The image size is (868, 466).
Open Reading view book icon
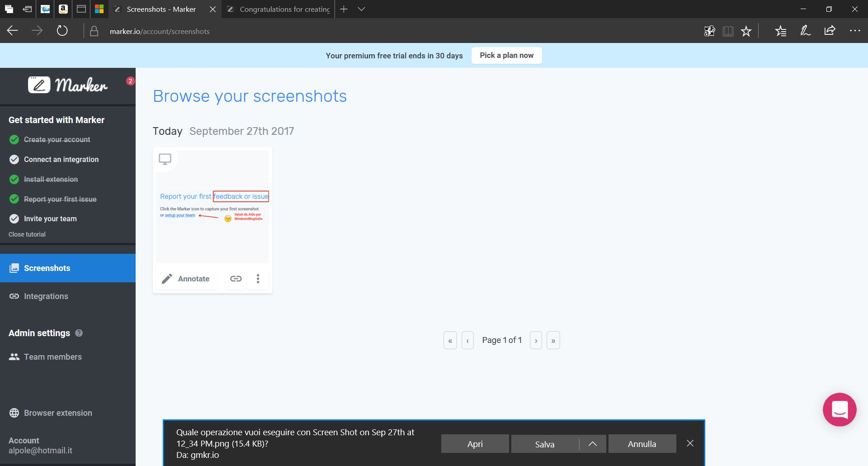(x=728, y=31)
